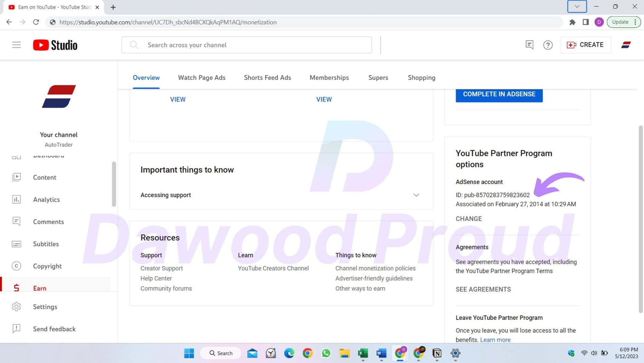Image resolution: width=644 pixels, height=363 pixels.
Task: Open the Copyright sidebar icon
Action: (x=16, y=266)
